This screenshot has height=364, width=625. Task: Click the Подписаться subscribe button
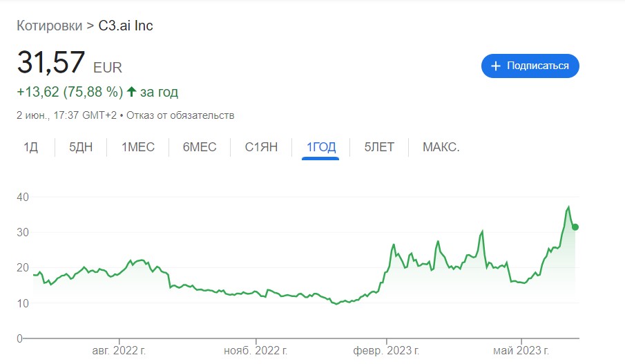(x=530, y=66)
